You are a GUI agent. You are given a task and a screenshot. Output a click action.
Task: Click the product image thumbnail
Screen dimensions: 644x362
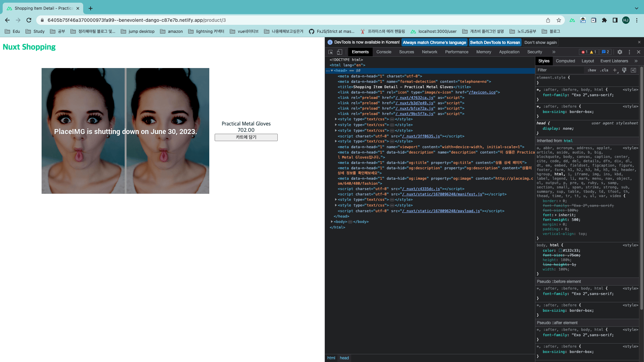(x=125, y=131)
